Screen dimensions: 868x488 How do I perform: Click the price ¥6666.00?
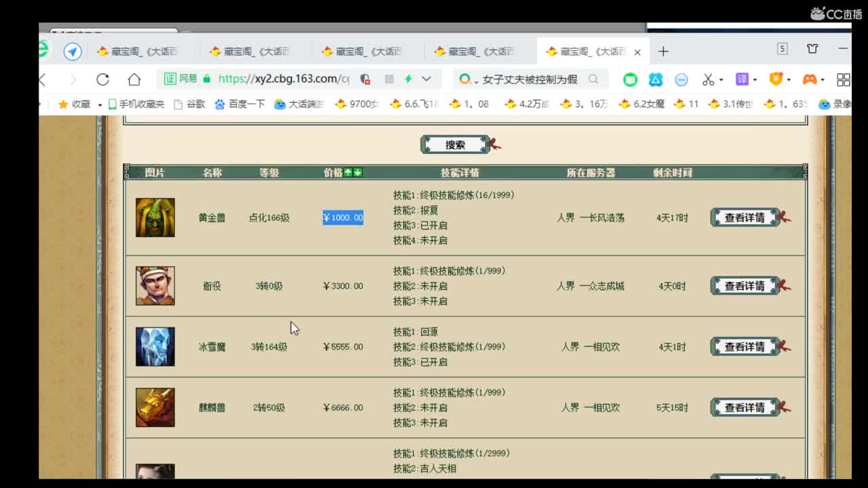[x=342, y=408]
